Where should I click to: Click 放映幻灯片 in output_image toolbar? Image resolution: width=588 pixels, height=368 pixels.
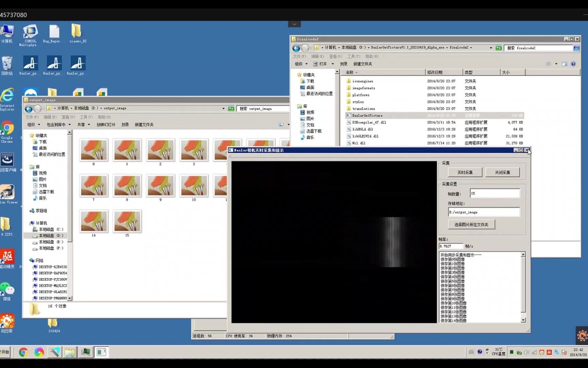(106, 125)
